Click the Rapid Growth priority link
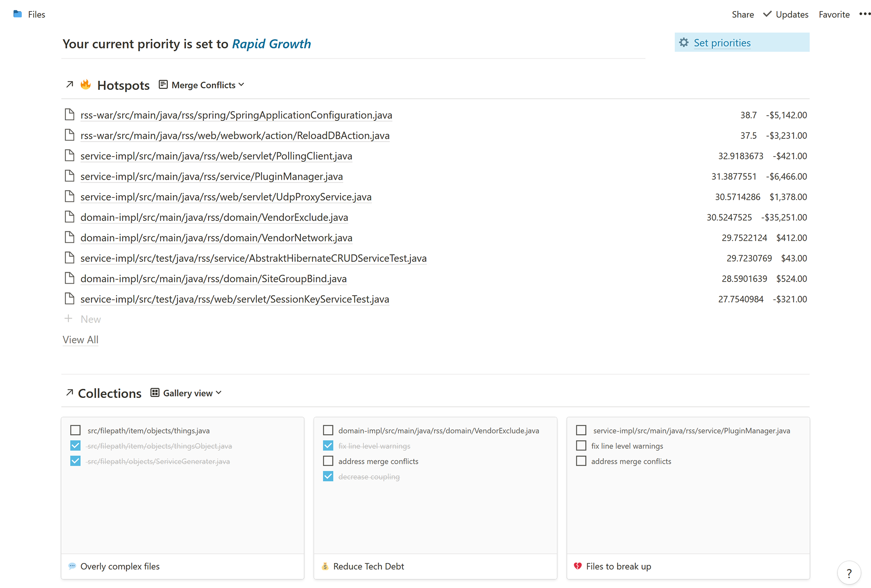Viewport: 871px width, 588px height. click(271, 44)
